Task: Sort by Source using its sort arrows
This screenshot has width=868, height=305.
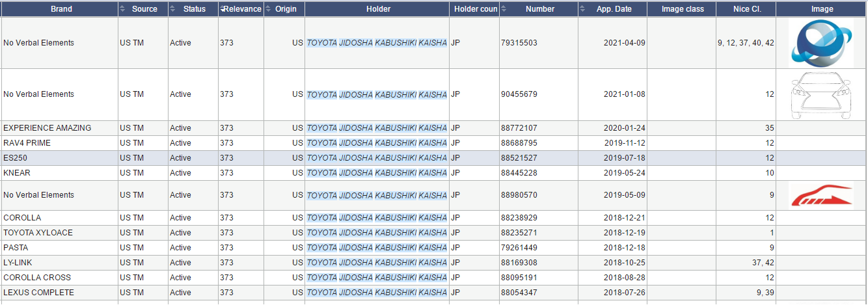Action: click(122, 9)
